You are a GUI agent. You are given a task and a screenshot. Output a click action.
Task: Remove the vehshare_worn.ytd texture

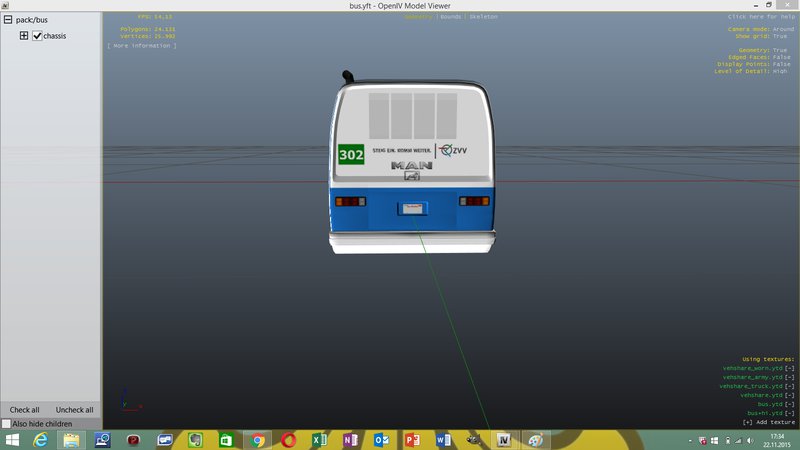coord(790,368)
